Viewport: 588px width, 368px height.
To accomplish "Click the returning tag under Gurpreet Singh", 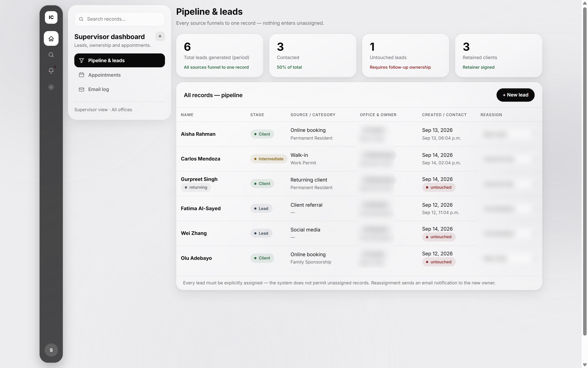I will click(x=196, y=187).
